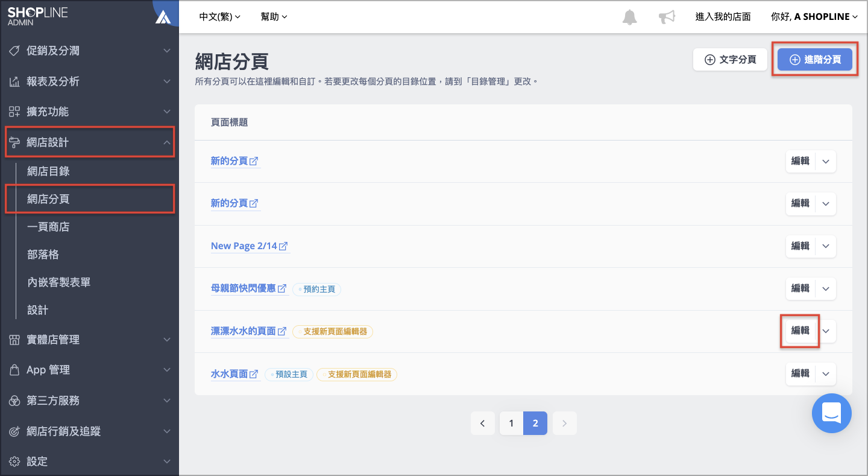
Task: Select 設計 in the sidebar submenu
Action: click(x=37, y=310)
